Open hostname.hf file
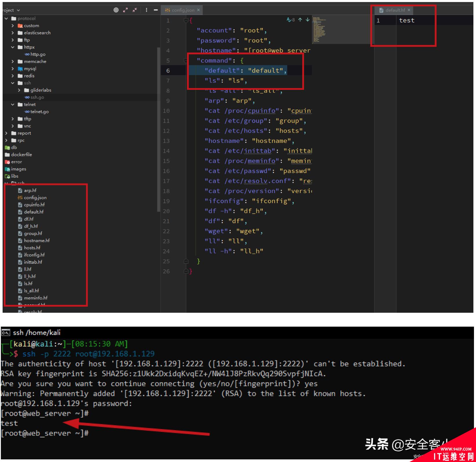 (34, 241)
